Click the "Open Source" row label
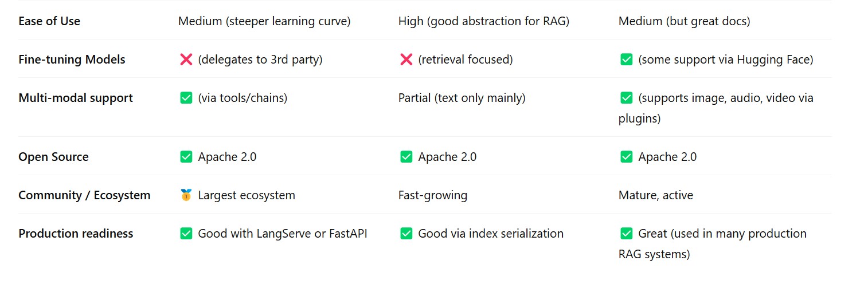Screen dimensions: 868x288 (53, 157)
